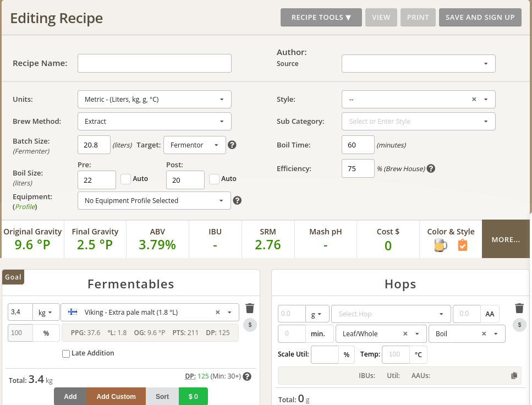The image size is (532, 405).
Task: Open the Select Hop dropdown
Action: coord(391,314)
